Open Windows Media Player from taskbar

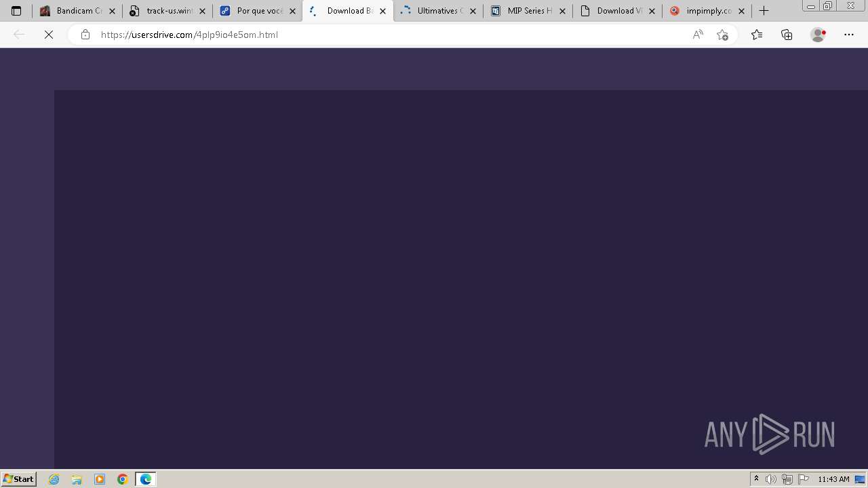tap(100, 479)
